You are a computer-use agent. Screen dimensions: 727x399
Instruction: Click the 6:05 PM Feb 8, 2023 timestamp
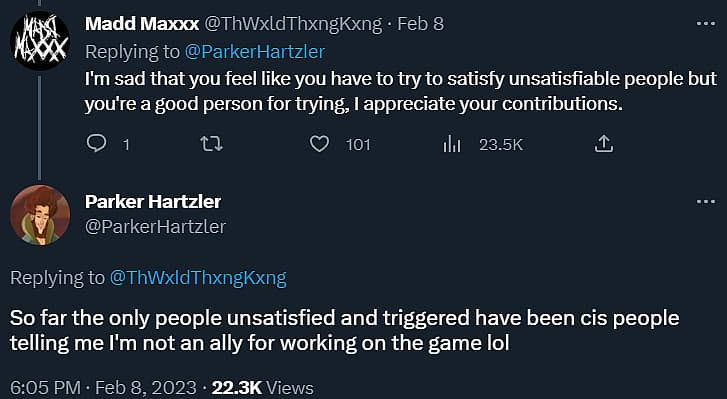(103, 388)
